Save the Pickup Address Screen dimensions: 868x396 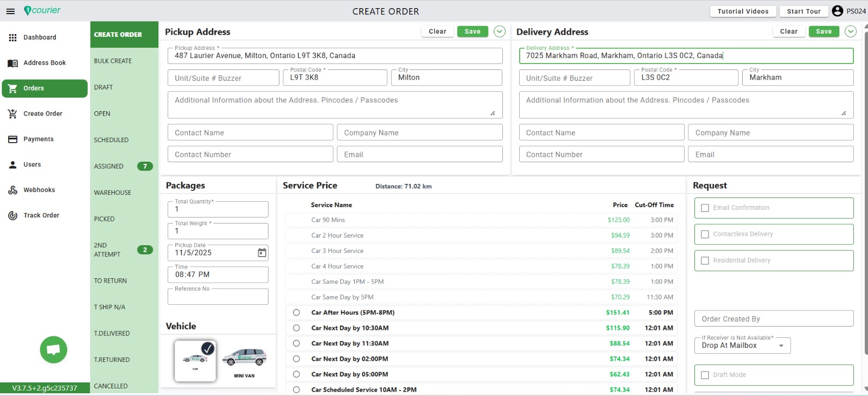472,31
